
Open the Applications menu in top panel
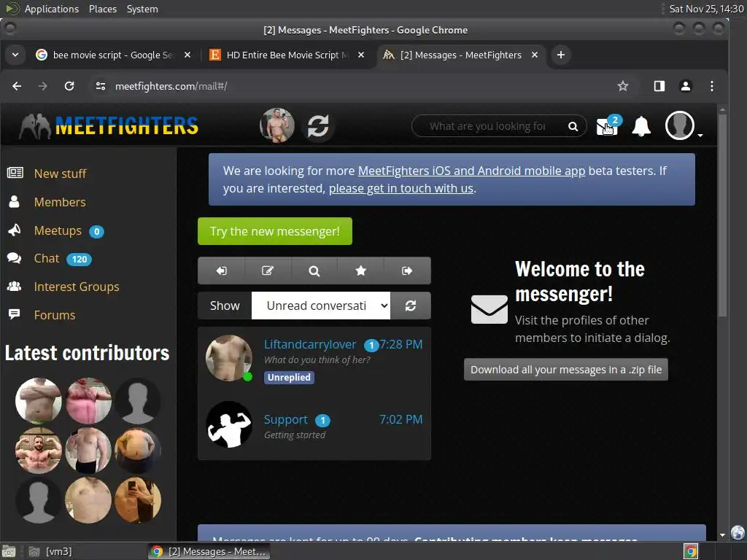coord(52,9)
